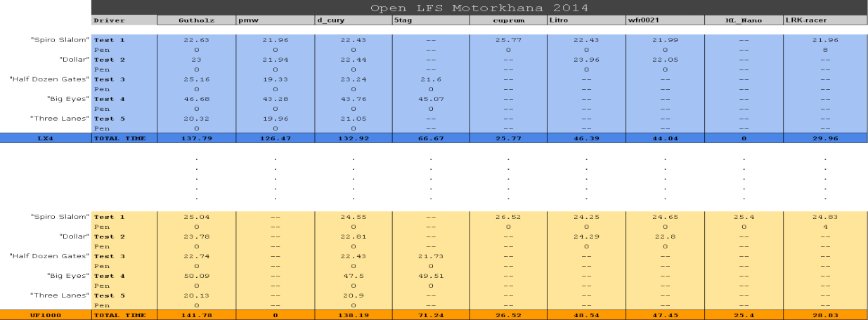Viewport: 868px width, 320px height.
Task: Select the Gutholz column header
Action: 196,20
